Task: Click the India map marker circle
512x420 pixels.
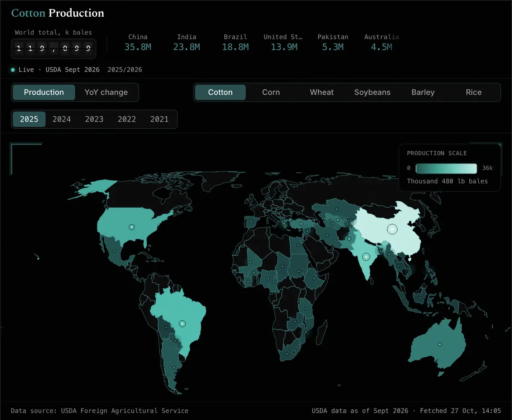Action: click(366, 257)
